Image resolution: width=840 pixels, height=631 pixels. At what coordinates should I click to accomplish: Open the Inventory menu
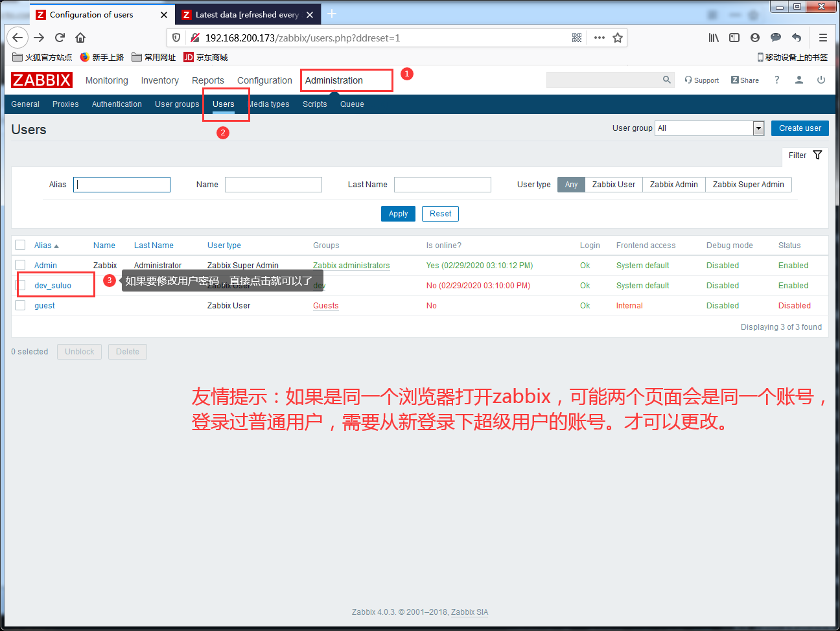(159, 80)
